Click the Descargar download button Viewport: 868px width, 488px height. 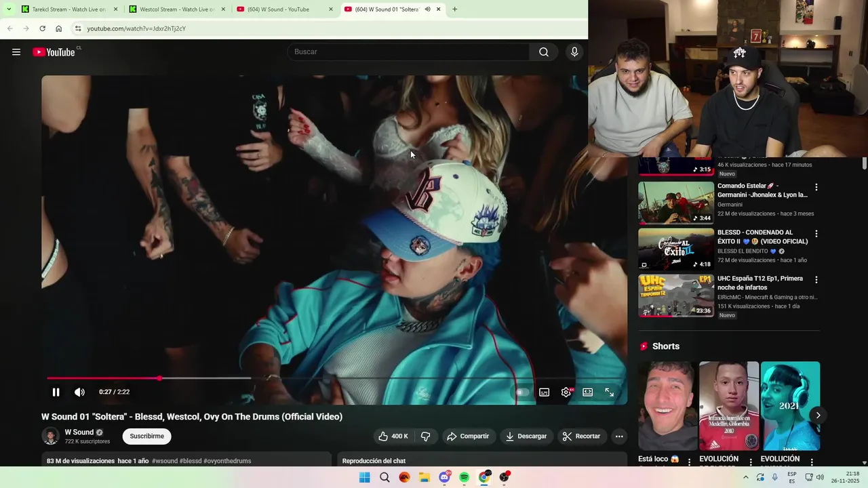[x=526, y=436]
